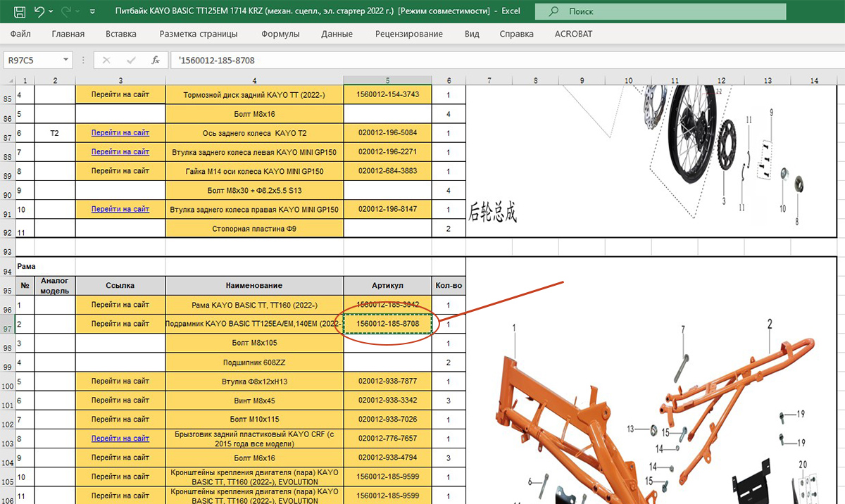
Task: Open the Undo history dropdown arrow
Action: pos(52,12)
